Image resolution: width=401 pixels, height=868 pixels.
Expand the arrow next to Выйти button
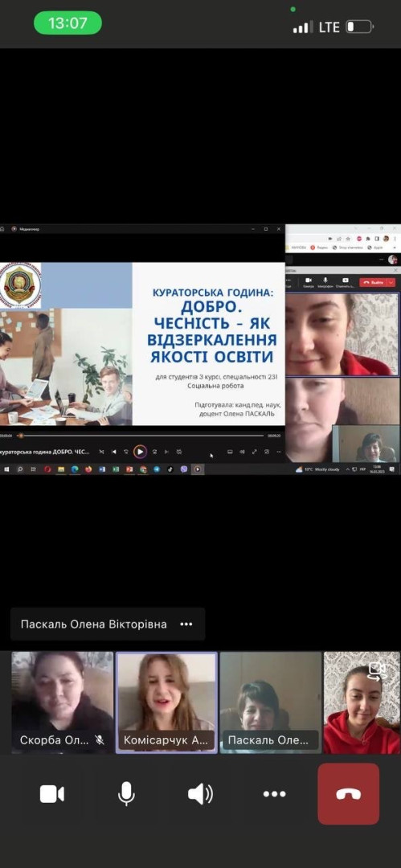(391, 282)
